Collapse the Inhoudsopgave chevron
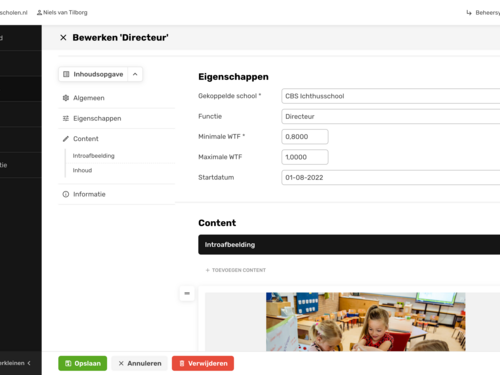The image size is (500, 375). point(135,74)
